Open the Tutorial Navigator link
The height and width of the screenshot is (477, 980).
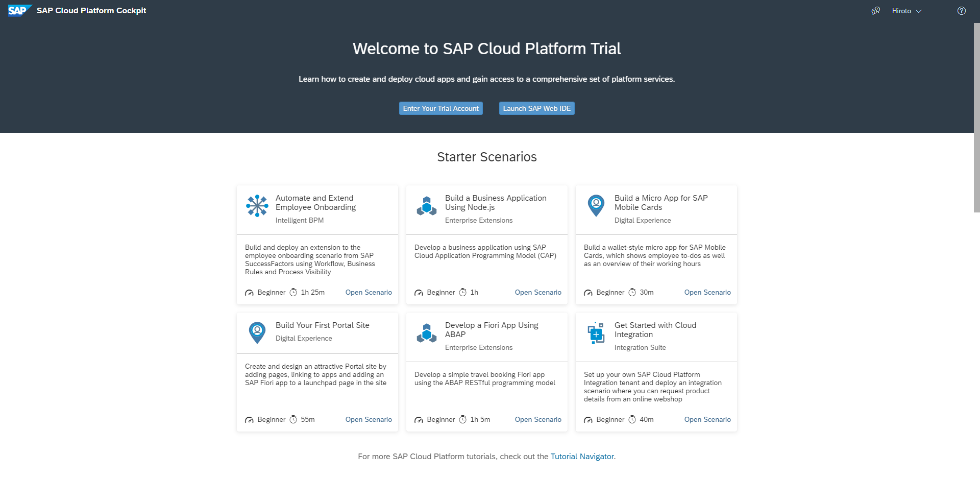582,457
